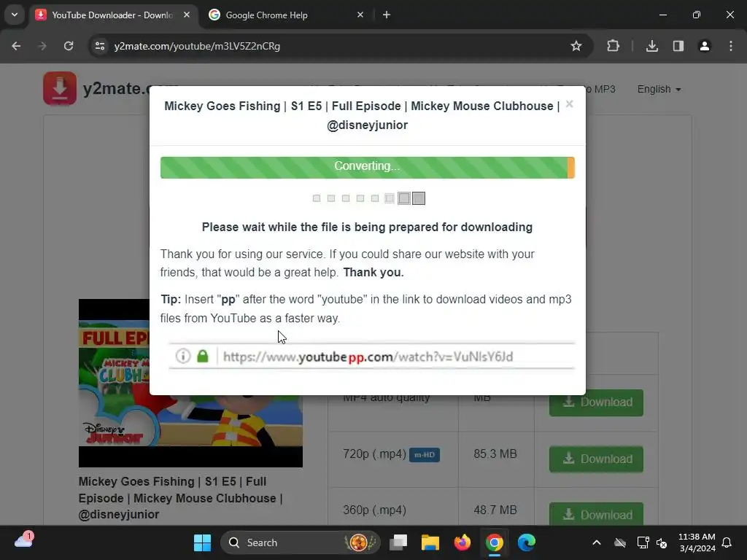
Task: Open the Chrome extensions puzzle icon
Action: pos(613,46)
